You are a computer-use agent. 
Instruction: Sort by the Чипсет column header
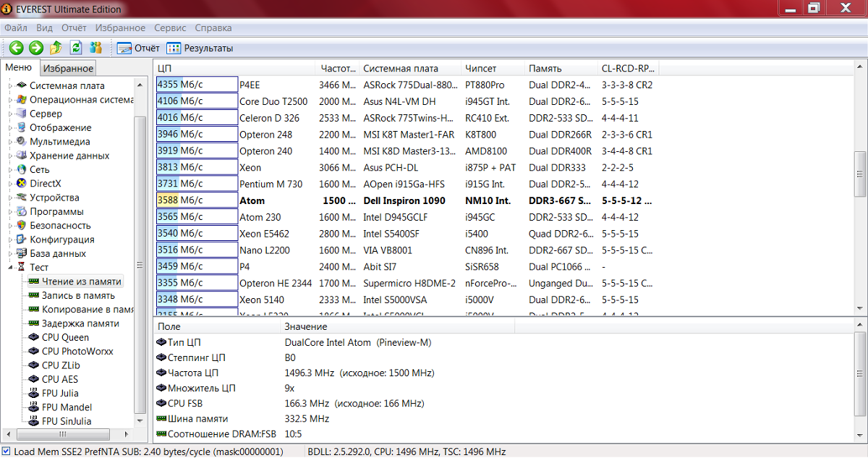click(x=481, y=68)
